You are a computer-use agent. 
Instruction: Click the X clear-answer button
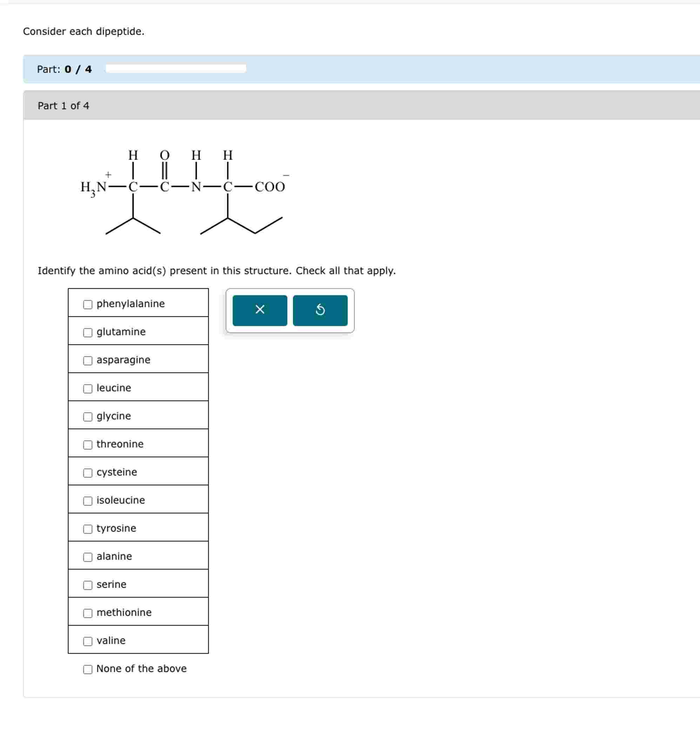click(x=260, y=309)
